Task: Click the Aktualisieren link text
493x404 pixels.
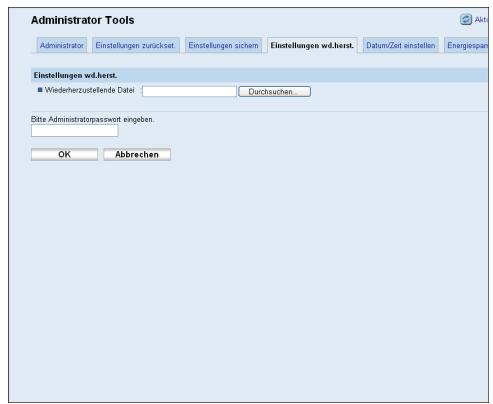Action: [x=481, y=20]
